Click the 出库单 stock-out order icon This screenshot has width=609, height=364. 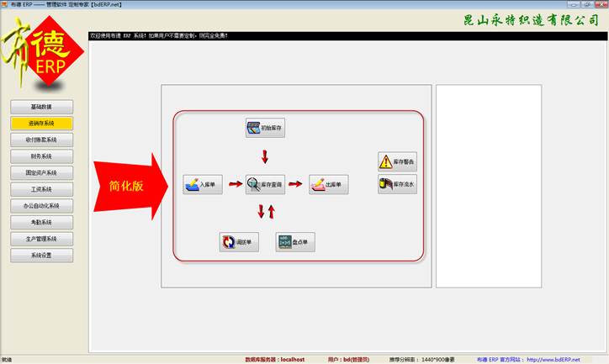point(328,185)
